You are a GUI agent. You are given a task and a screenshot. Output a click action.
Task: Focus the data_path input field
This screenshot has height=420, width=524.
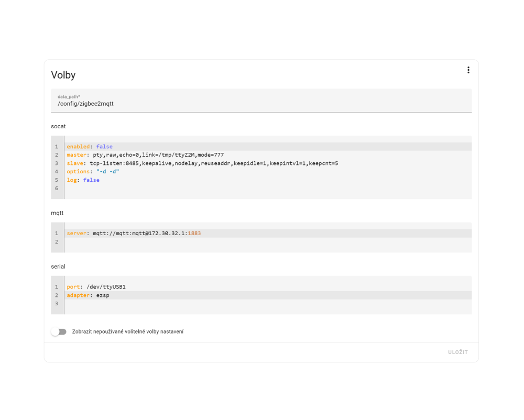261,104
